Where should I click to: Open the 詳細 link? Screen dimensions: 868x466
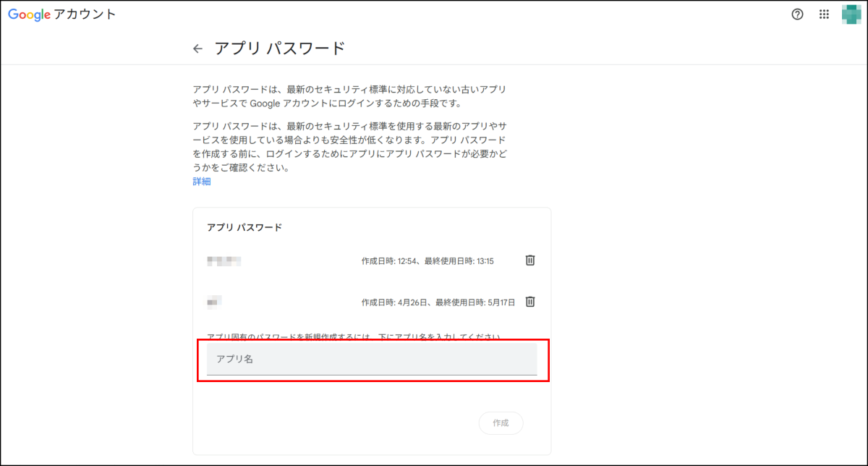(202, 182)
